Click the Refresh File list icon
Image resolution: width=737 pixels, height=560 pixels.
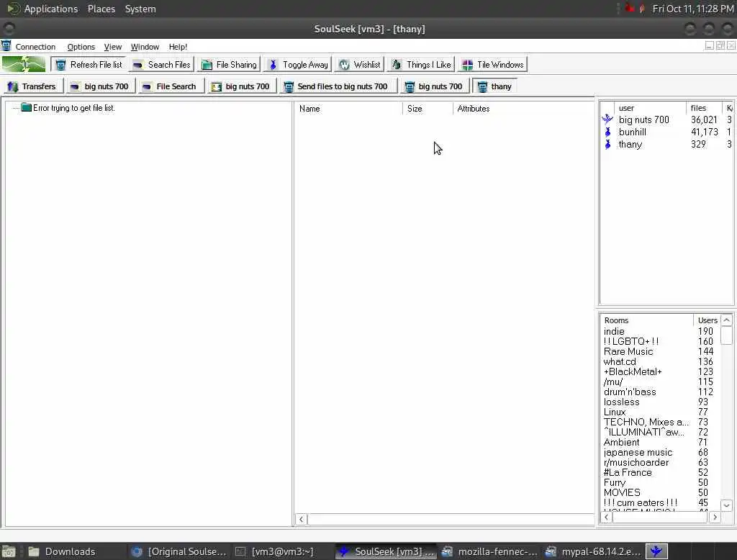[60, 65]
